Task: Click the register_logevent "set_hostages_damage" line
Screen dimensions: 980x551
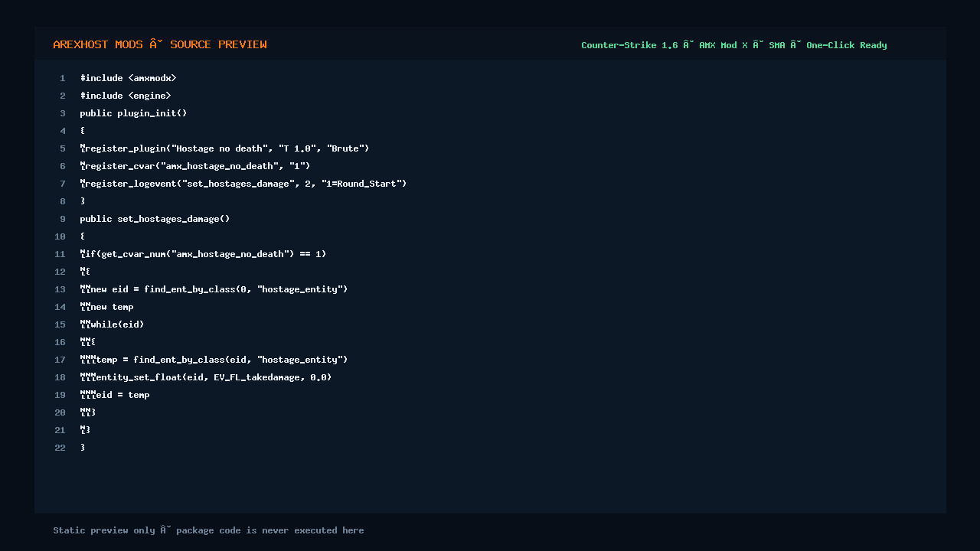Action: tap(243, 184)
